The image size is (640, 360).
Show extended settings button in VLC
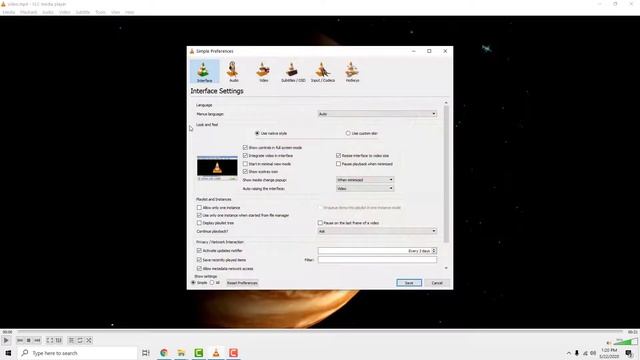pyautogui.click(x=58, y=340)
